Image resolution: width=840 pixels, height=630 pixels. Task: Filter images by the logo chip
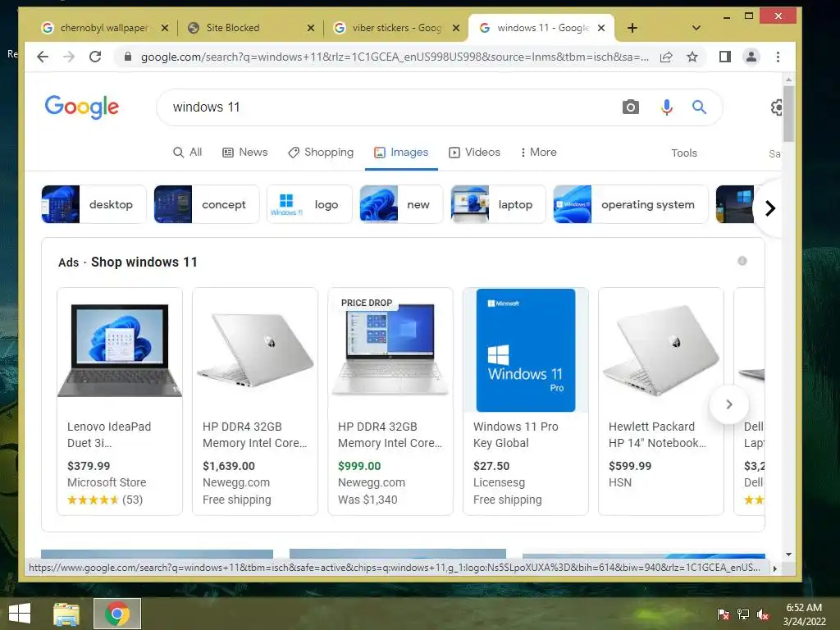(x=309, y=204)
